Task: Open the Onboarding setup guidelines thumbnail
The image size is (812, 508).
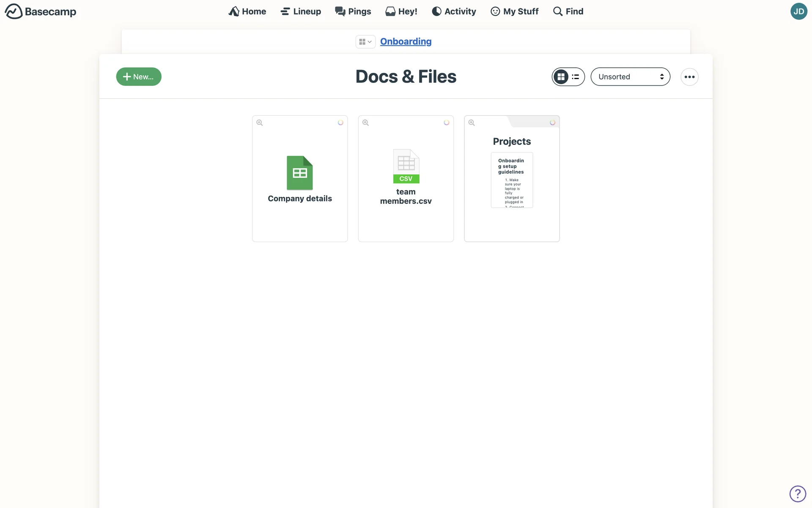Action: pos(512,180)
